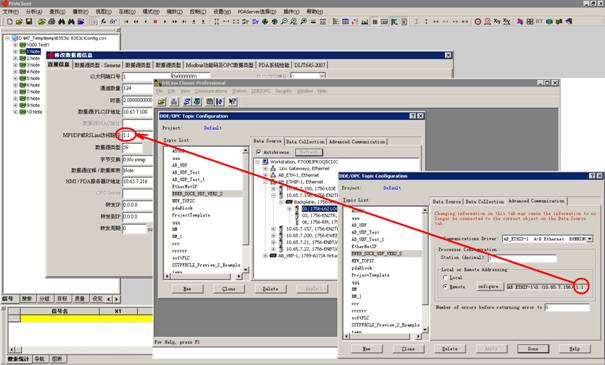Toggle the Autobrowse checkbox
This screenshot has width=605, height=365.
coord(259,152)
